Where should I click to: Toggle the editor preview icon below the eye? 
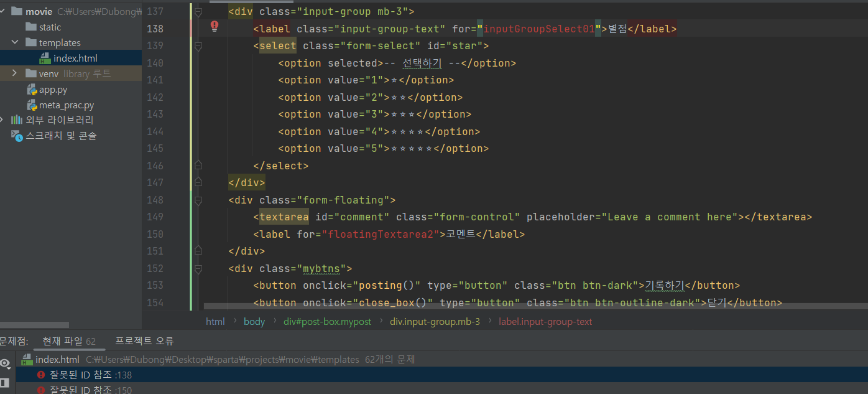pos(3,382)
